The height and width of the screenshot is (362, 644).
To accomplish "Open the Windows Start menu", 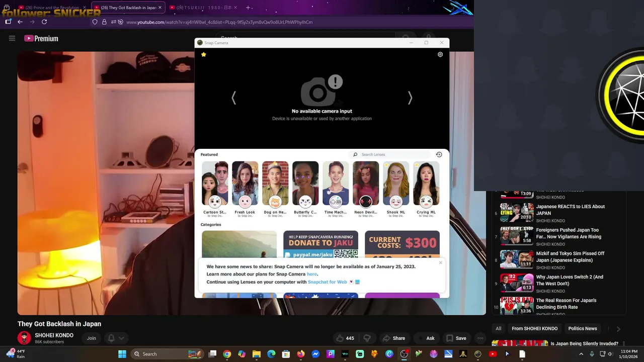I will click(122, 354).
